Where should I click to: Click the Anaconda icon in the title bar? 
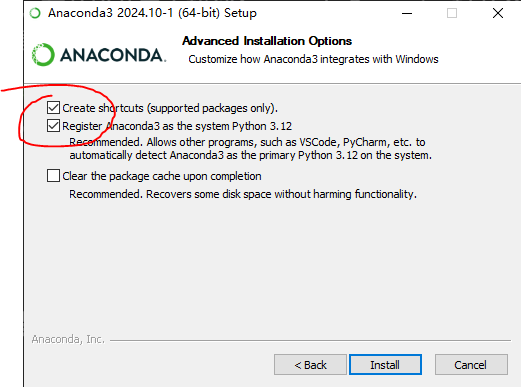point(35,13)
